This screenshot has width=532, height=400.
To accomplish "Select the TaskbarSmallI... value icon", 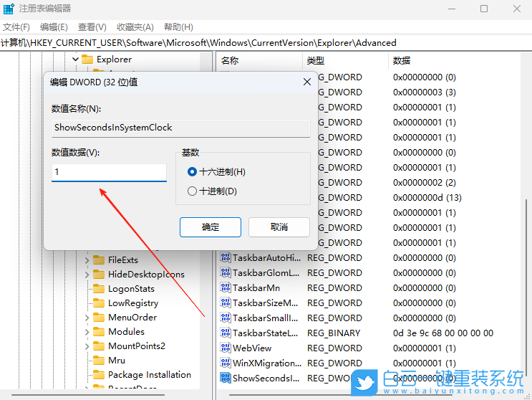I will tap(226, 318).
